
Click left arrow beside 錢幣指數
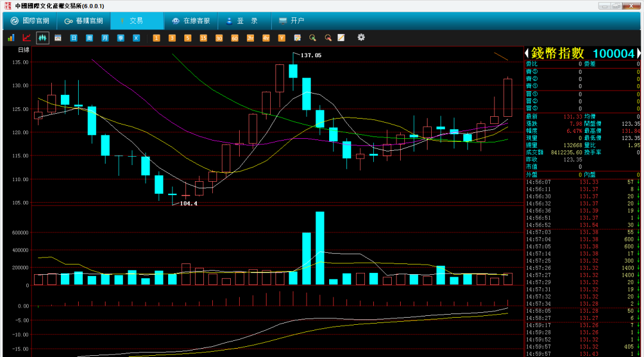[x=527, y=53]
